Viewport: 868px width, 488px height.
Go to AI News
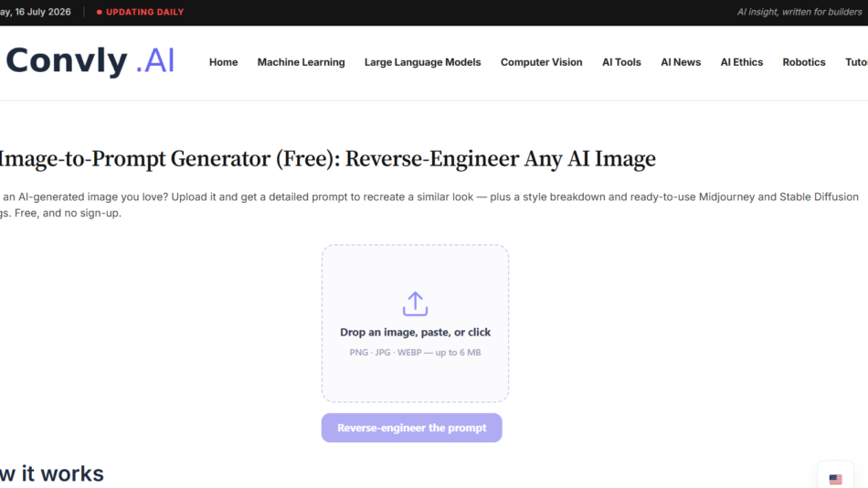pos(681,62)
